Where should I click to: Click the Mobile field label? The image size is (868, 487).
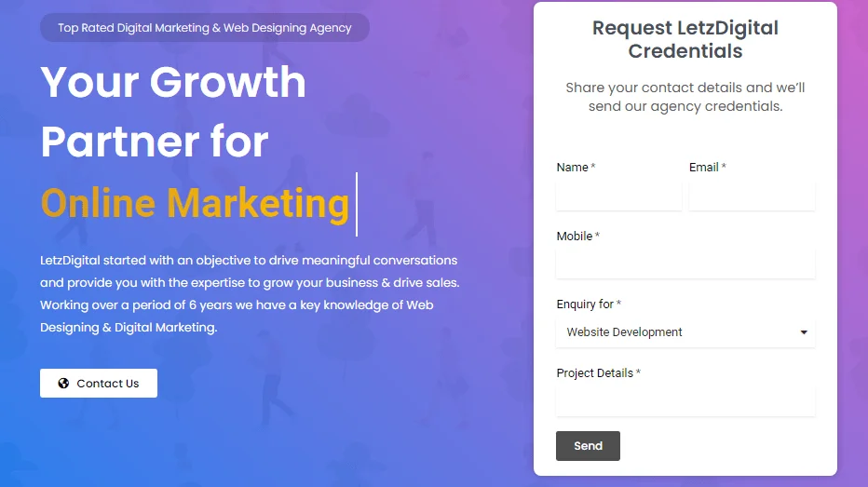[x=575, y=237]
